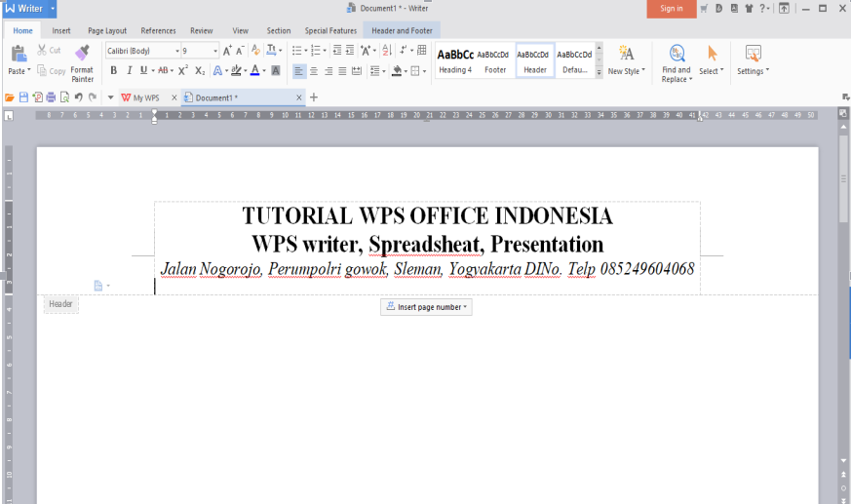The width and height of the screenshot is (851, 504).
Task: Switch to My WPS document tab
Action: coord(146,97)
